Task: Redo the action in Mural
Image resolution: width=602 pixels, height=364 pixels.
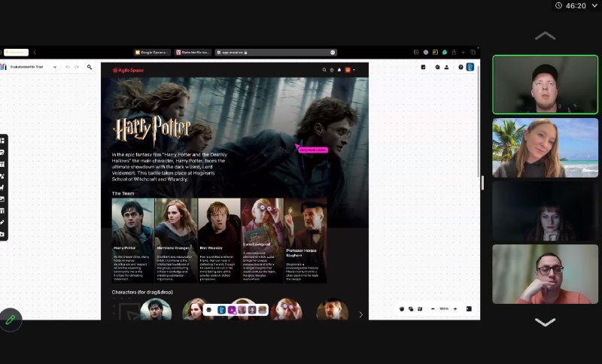Action: (x=77, y=67)
